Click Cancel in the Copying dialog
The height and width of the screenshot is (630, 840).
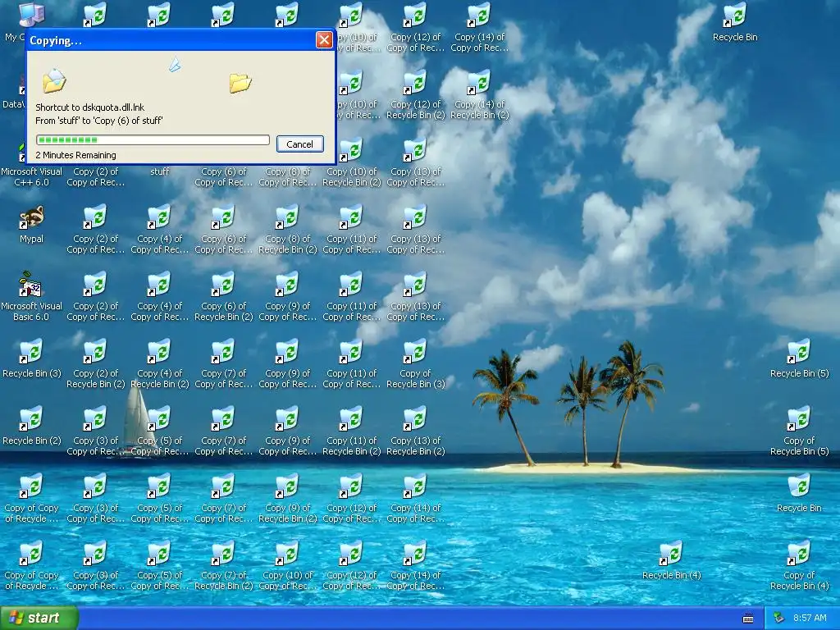pyautogui.click(x=300, y=144)
